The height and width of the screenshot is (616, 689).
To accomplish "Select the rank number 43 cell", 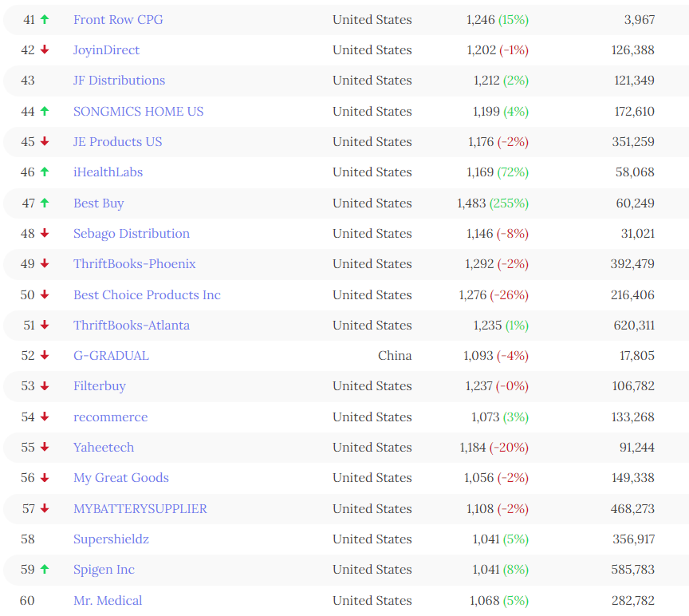I will pos(28,81).
